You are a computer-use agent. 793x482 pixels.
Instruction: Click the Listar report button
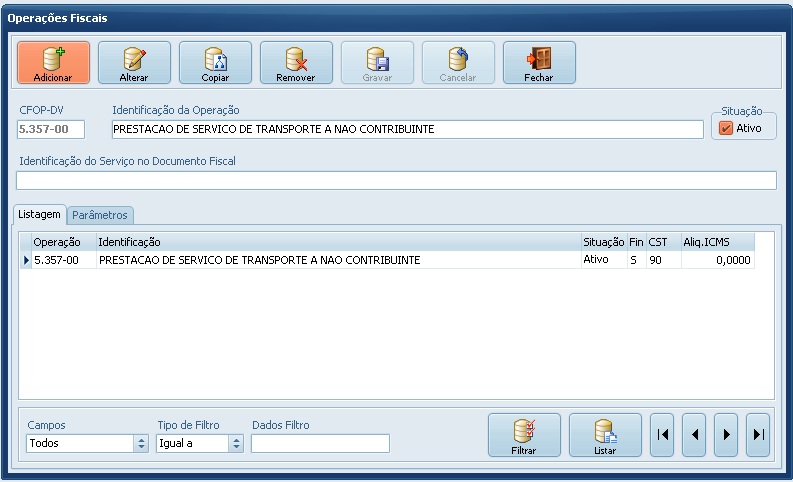click(x=605, y=435)
